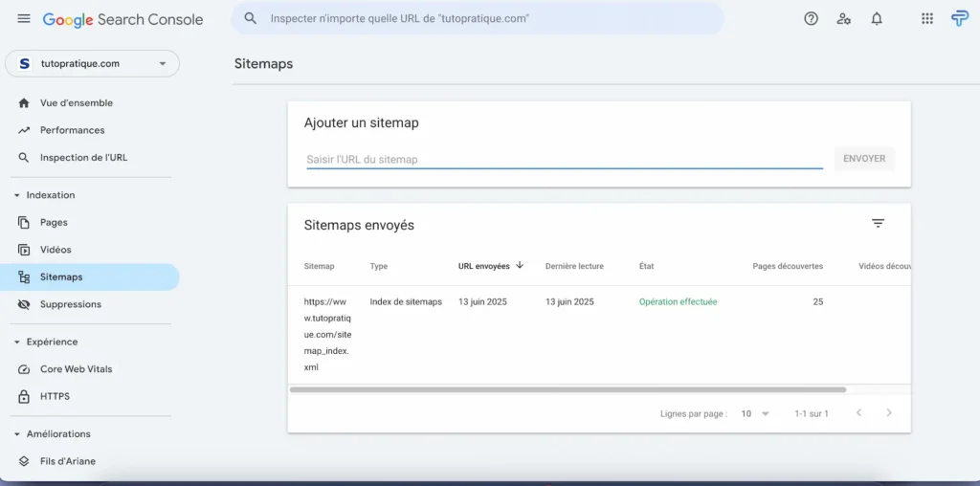Open the account profile avatar
This screenshot has width=980, height=486.
tap(960, 19)
